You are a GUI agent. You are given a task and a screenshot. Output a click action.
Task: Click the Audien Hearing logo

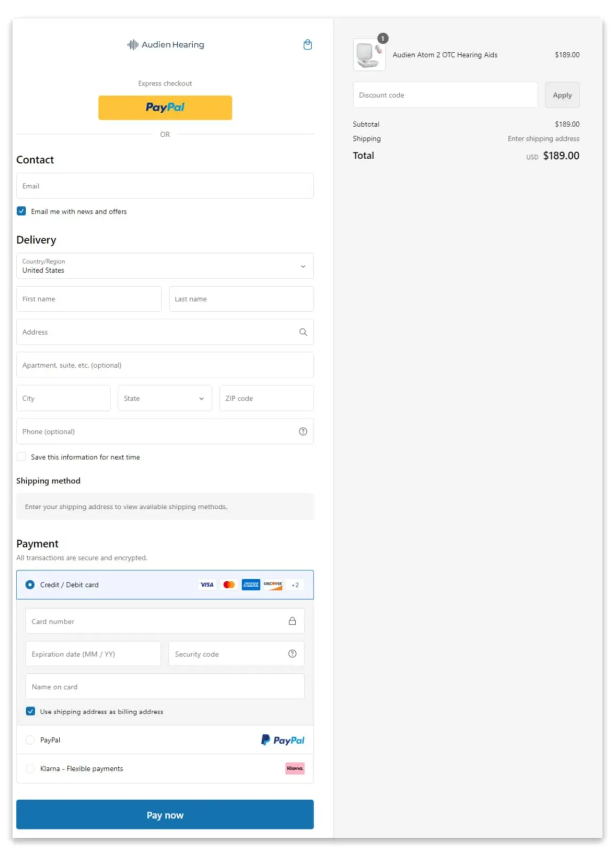pyautogui.click(x=165, y=44)
